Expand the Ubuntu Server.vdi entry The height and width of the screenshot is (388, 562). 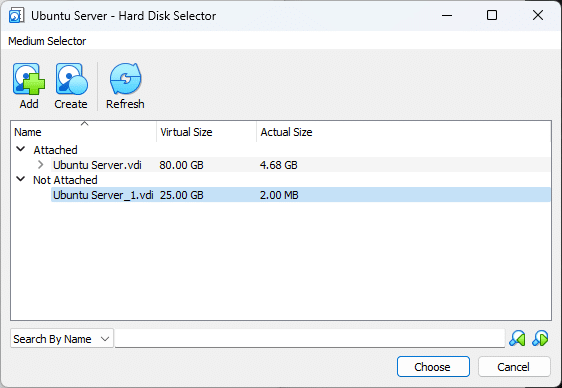point(41,165)
